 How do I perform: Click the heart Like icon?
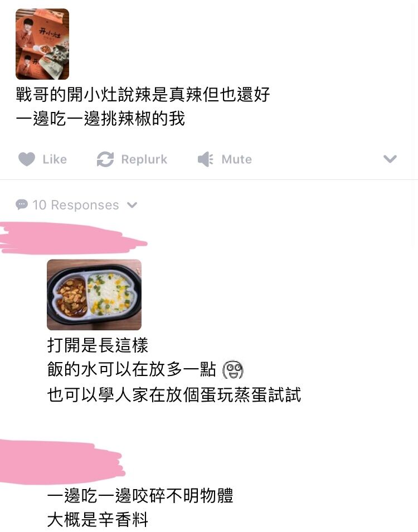pyautogui.click(x=27, y=159)
